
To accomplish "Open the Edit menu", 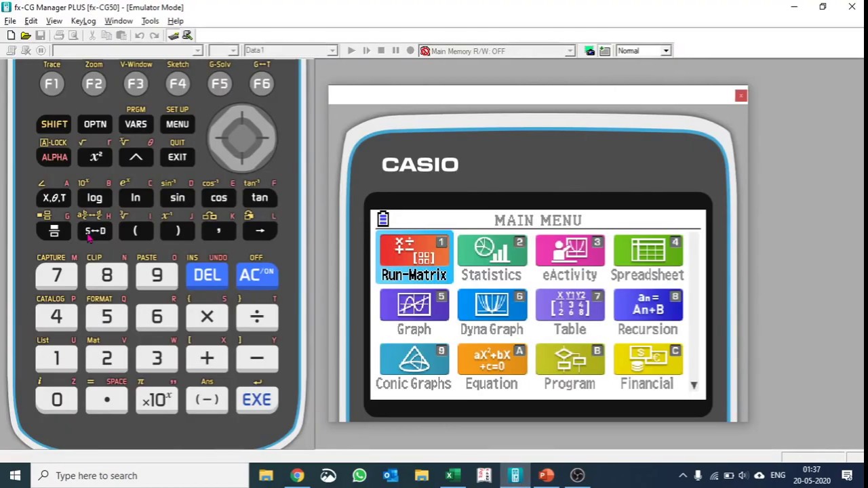I will (31, 21).
